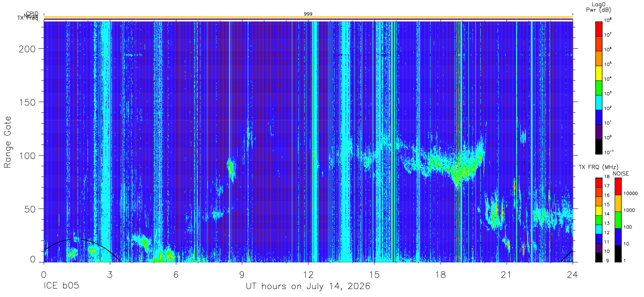Viewport: 644px width, 297px height.
Task: Click the x-axis tick label '12'
Action: [x=308, y=273]
